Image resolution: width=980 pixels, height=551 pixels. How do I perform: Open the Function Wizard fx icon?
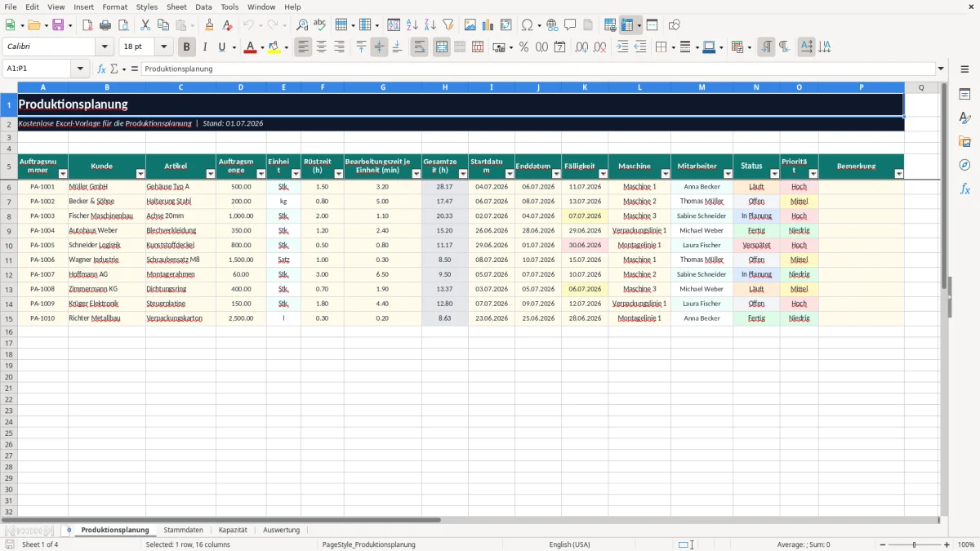click(x=102, y=69)
